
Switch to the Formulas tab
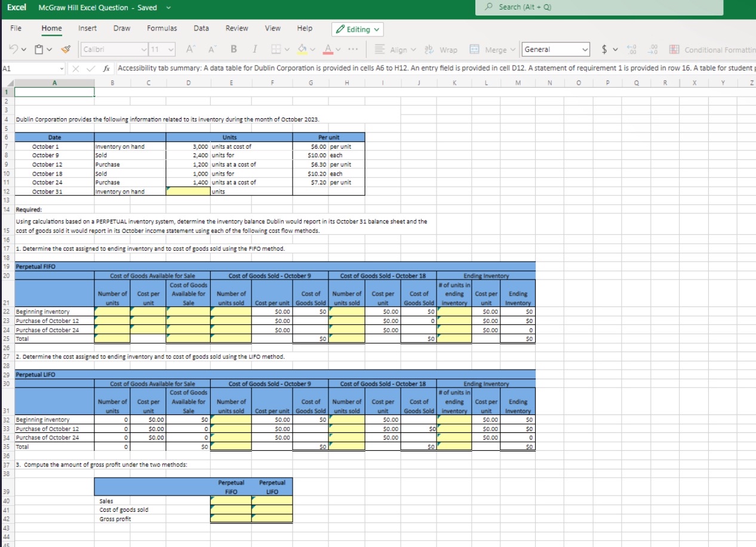coord(161,28)
